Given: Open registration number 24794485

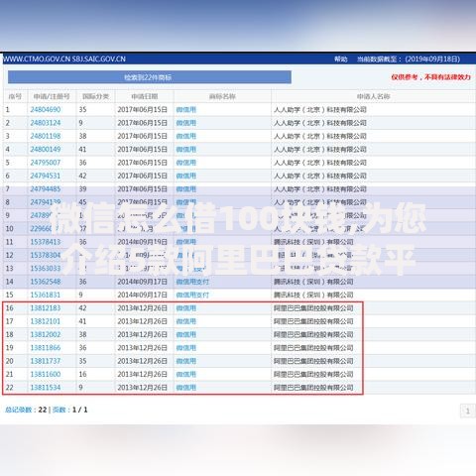Looking at the screenshot, I should point(46,188).
